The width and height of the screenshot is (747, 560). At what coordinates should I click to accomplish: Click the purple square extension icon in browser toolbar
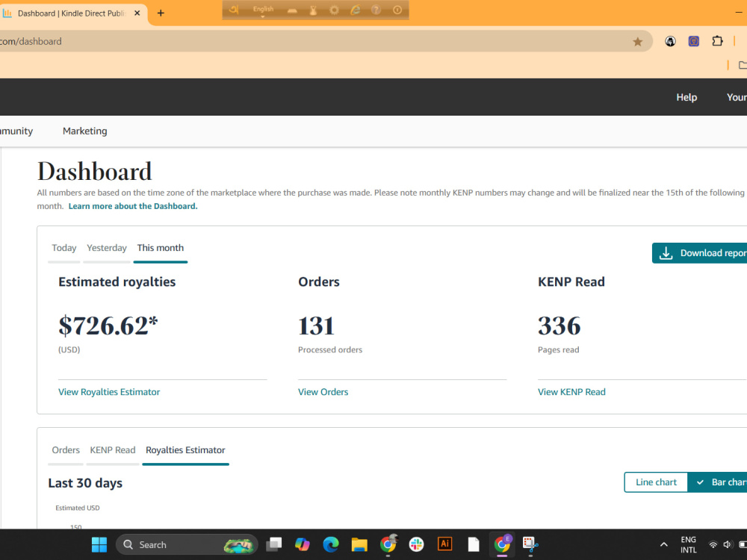coord(694,41)
